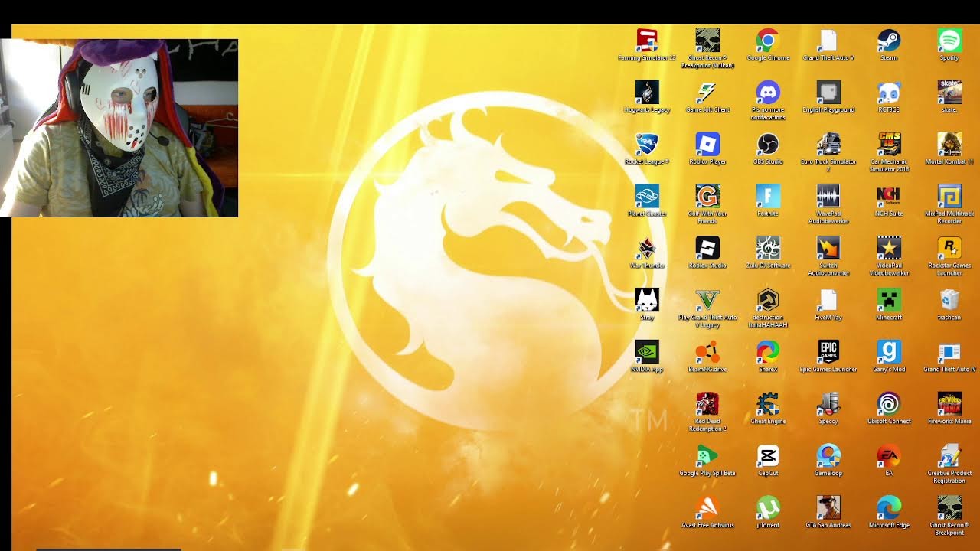The image size is (980, 551).
Task: Select the Mortal Kombat 11 shortcut
Action: click(x=949, y=144)
